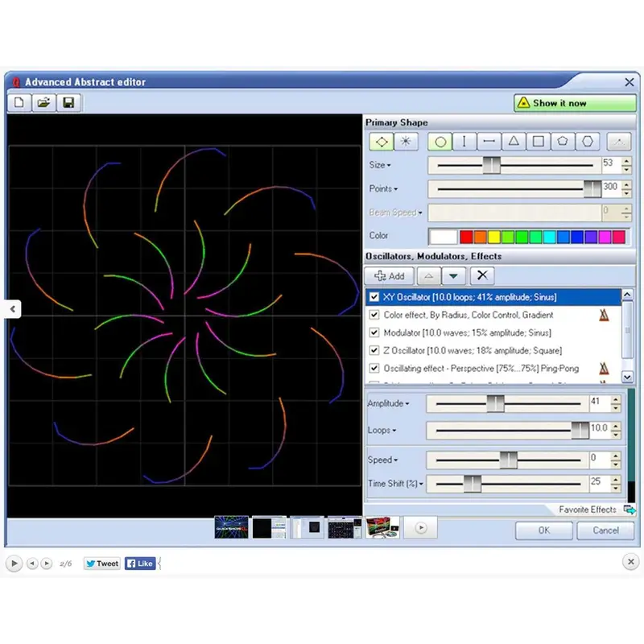Click the laser show video thumbnail
Screen dimensions: 644x644
click(x=230, y=527)
